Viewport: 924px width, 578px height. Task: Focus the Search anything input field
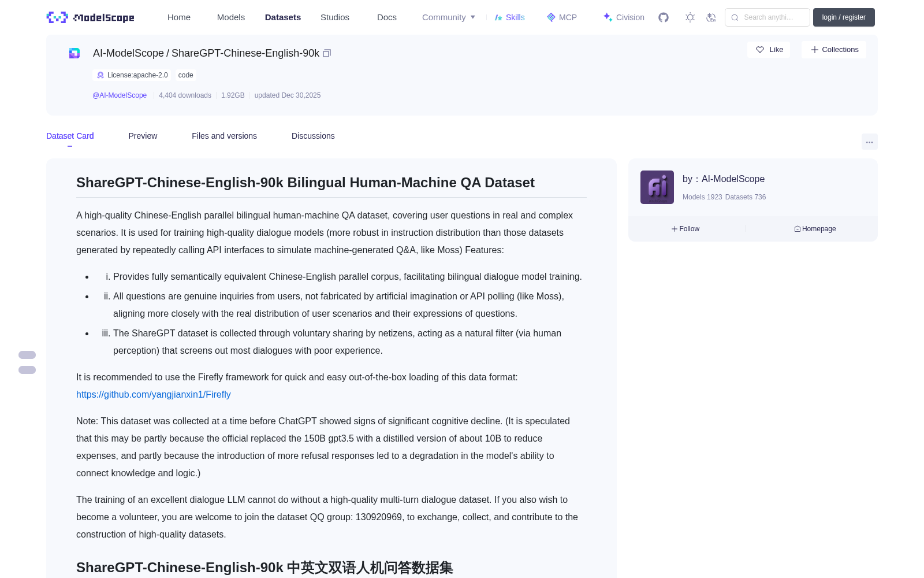tap(767, 17)
